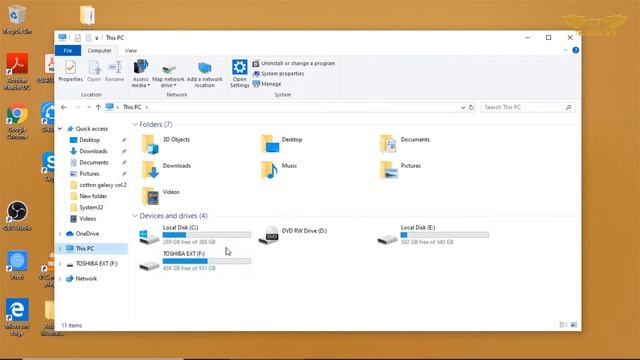Click the This PC address path

click(132, 107)
